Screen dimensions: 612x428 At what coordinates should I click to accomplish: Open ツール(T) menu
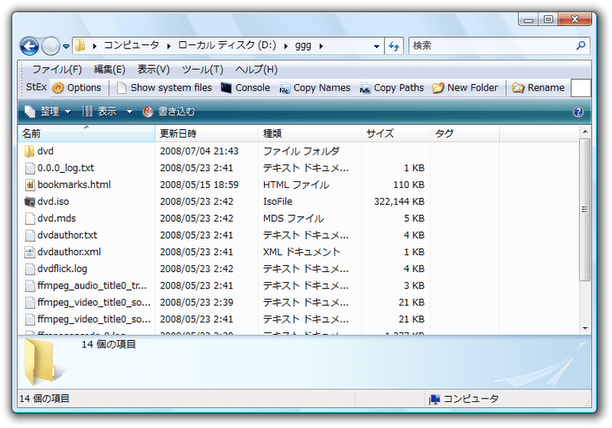pos(202,69)
